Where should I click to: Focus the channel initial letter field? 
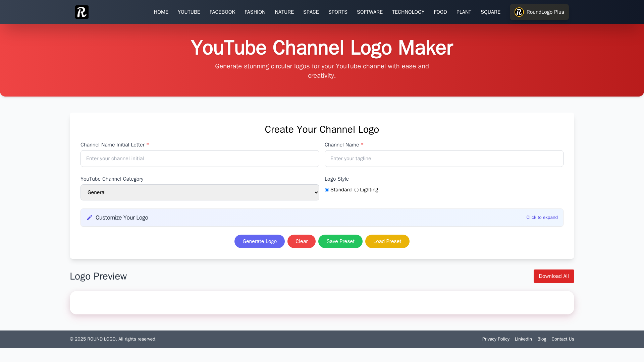pyautogui.click(x=200, y=159)
